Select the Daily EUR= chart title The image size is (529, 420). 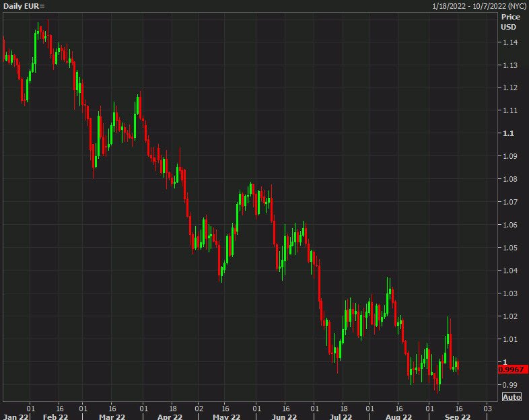click(24, 6)
